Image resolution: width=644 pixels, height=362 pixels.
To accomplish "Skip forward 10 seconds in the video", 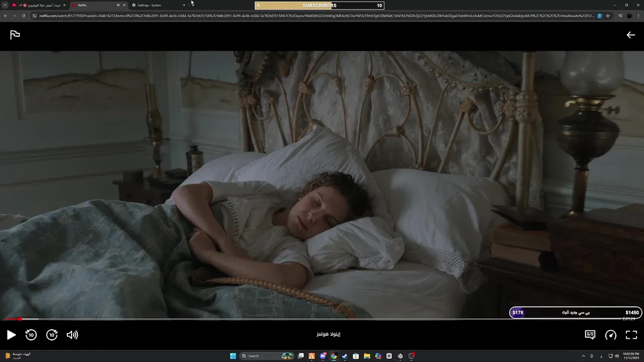I will 52,335.
